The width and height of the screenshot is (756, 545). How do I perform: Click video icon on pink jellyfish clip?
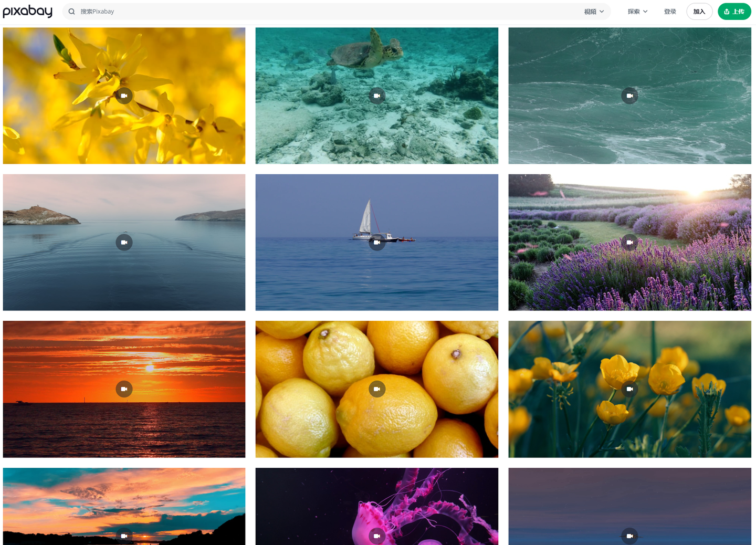pos(377,536)
